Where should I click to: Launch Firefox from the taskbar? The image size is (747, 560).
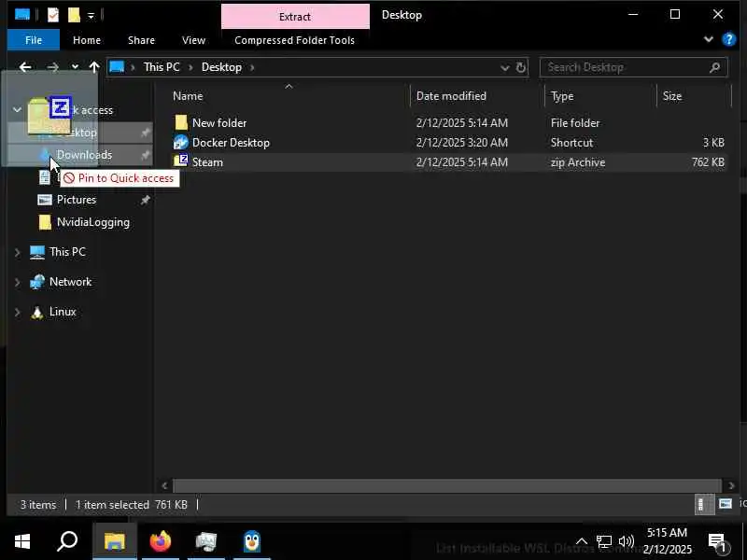point(160,541)
